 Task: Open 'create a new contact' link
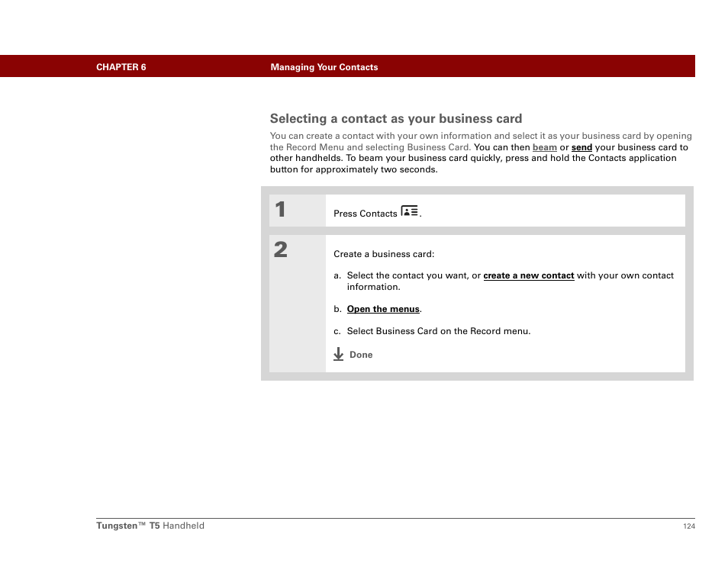(528, 275)
